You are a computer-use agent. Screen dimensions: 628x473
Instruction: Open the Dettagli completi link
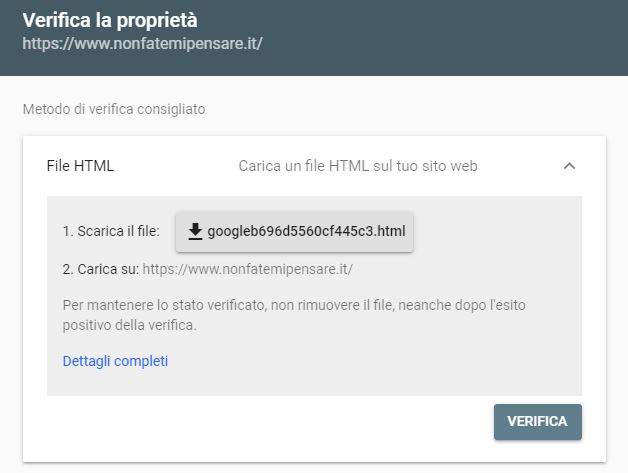click(115, 361)
